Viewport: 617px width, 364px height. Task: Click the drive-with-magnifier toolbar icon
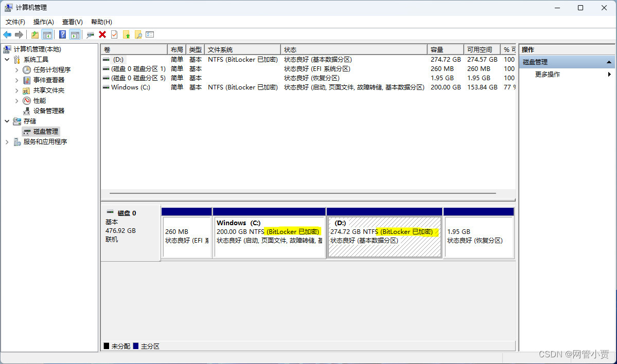click(90, 34)
